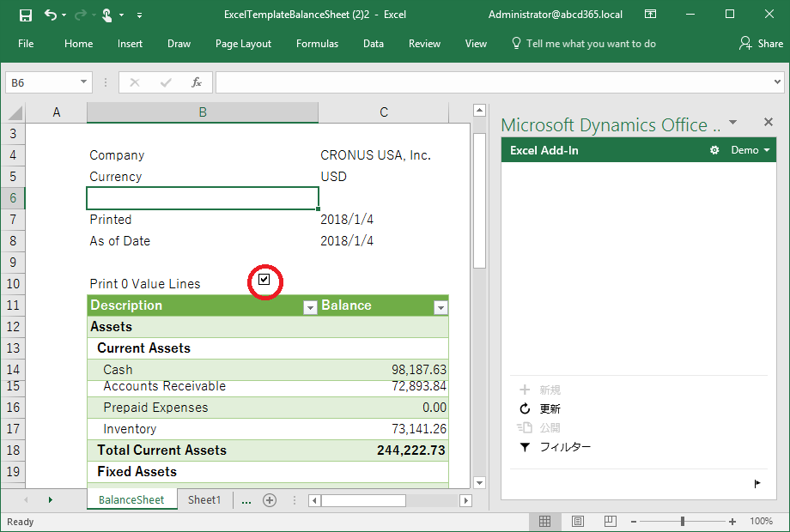The width and height of the screenshot is (790, 532).
Task: Click the cell containing CRONUS USA, Inc.
Action: [x=384, y=155]
